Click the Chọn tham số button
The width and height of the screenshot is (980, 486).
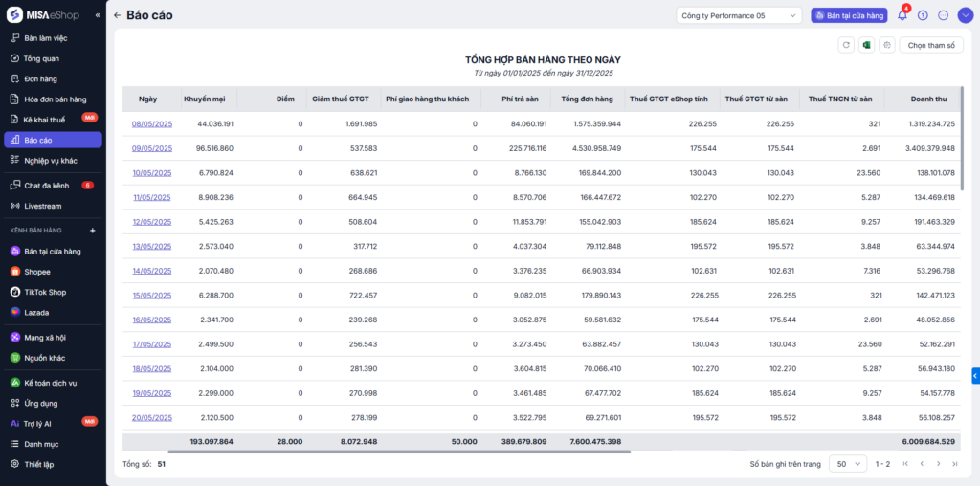pyautogui.click(x=930, y=45)
